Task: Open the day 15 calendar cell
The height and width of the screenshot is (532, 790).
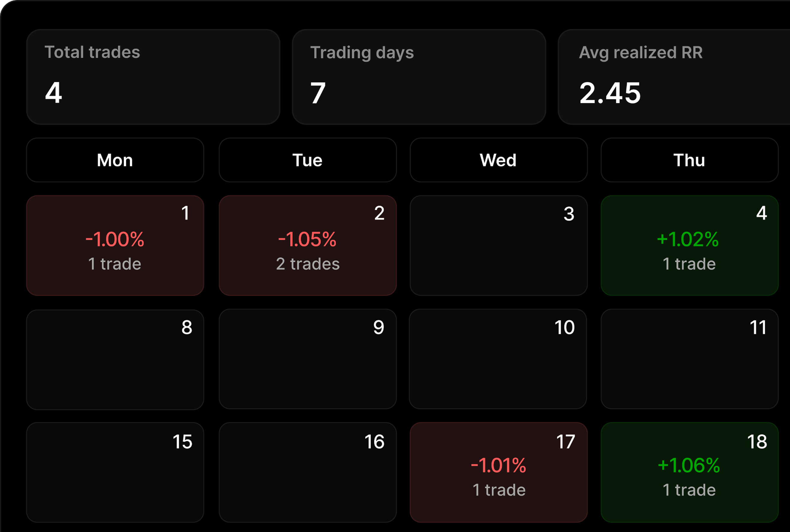Action: click(x=115, y=472)
